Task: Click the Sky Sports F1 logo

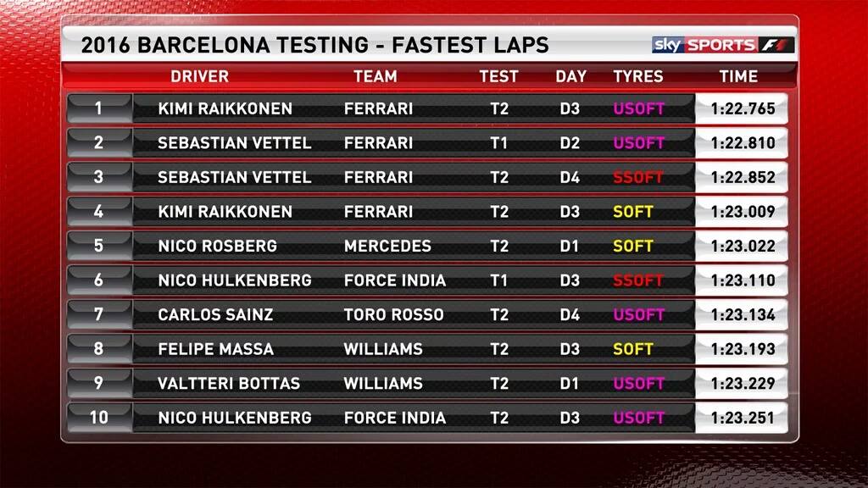Action: coord(722,45)
